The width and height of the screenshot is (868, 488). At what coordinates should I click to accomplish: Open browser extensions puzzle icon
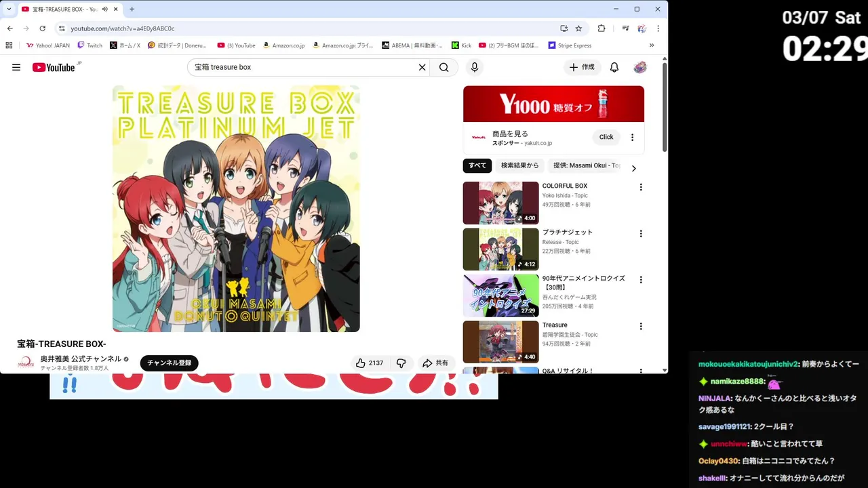click(601, 28)
